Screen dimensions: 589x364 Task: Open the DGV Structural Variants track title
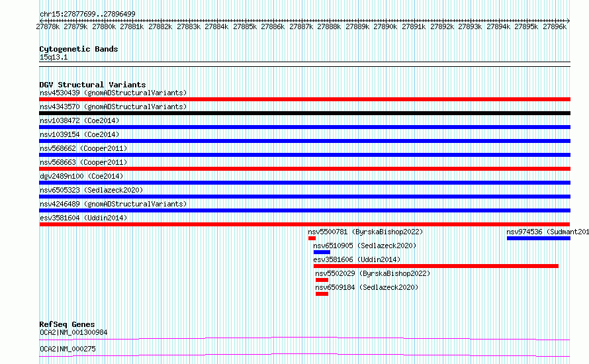tap(93, 85)
